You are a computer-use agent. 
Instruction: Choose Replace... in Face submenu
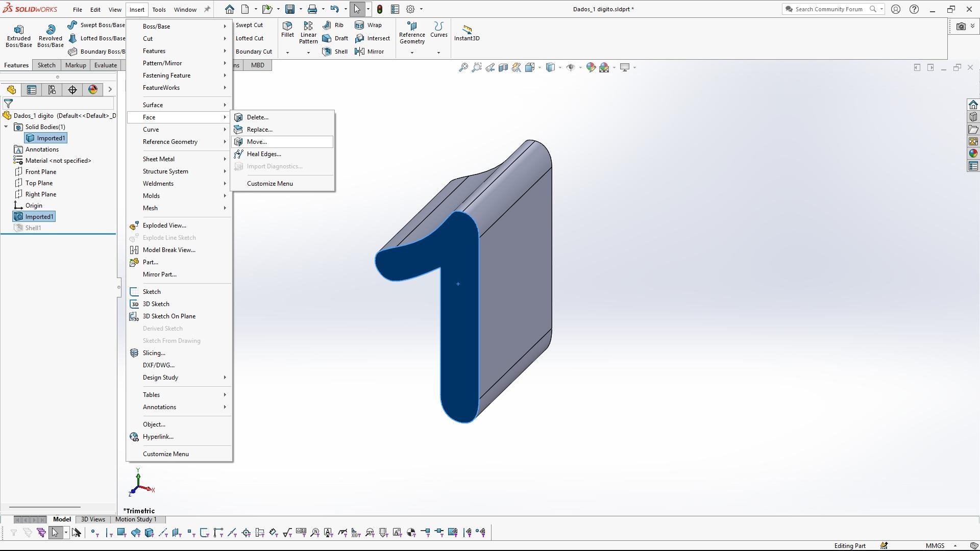click(282, 130)
